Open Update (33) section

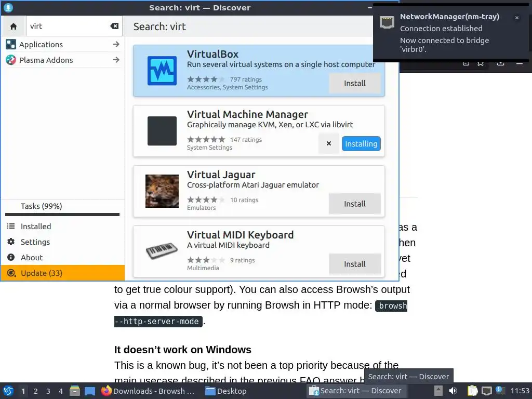point(63,273)
